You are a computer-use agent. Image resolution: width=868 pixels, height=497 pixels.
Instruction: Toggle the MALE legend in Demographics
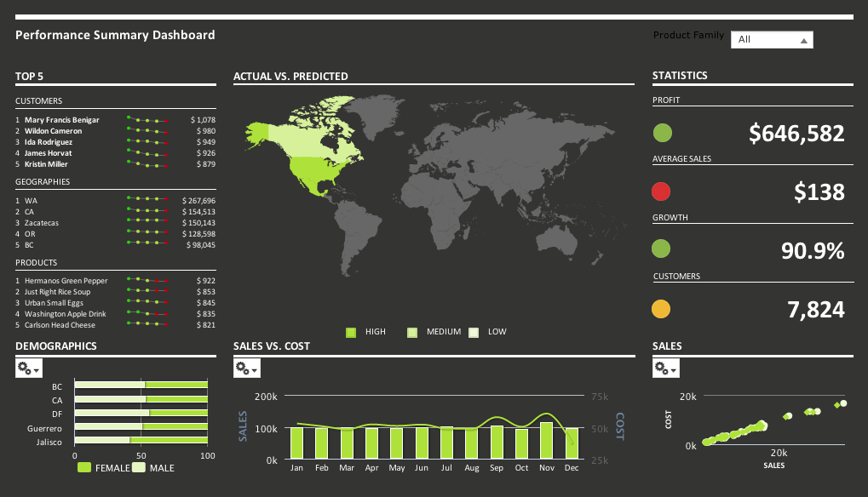point(153,467)
